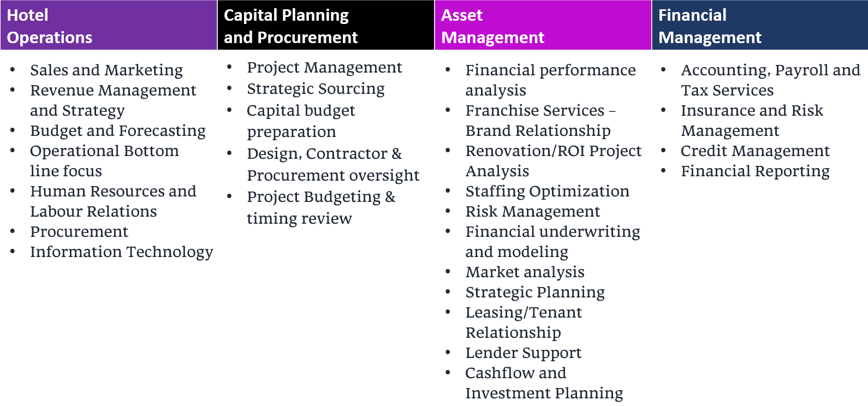Image resolution: width=868 pixels, height=406 pixels.
Task: Switch to the Asset Management header
Action: (x=543, y=26)
